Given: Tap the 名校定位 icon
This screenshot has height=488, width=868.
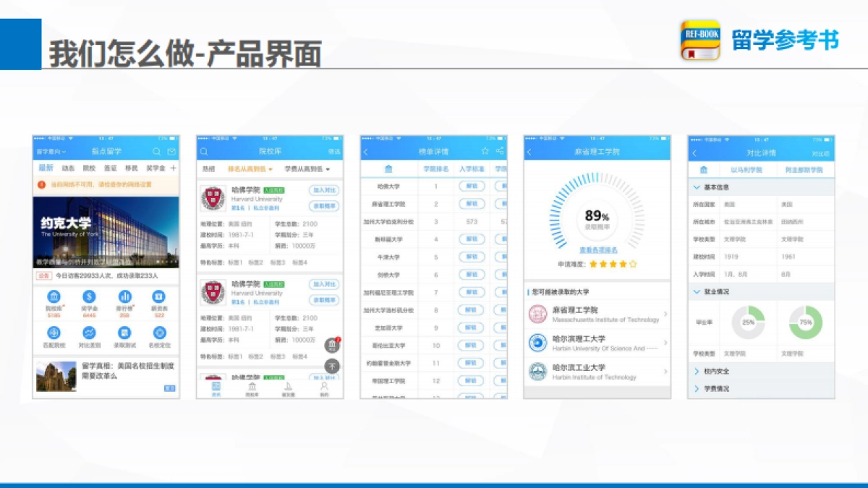Looking at the screenshot, I should pos(159,333).
